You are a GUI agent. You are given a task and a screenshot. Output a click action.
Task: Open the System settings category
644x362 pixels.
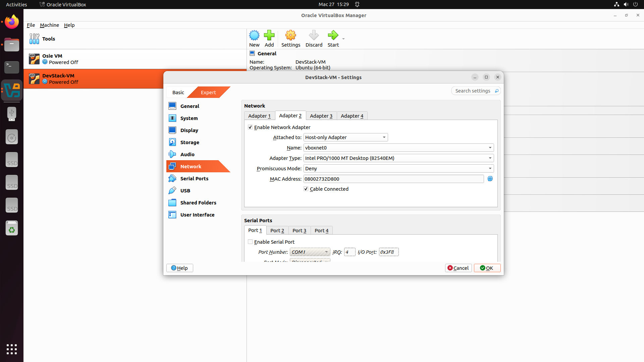pyautogui.click(x=198, y=118)
